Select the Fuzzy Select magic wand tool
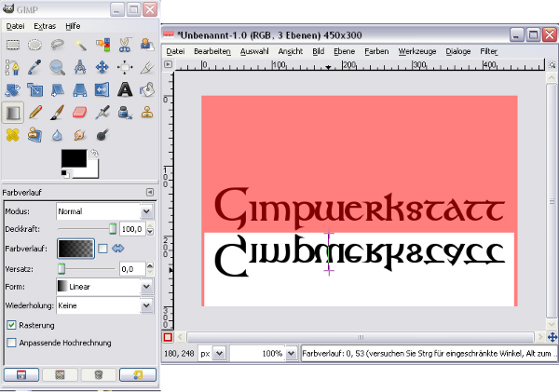The height and width of the screenshot is (392, 559). pyautogui.click(x=80, y=45)
